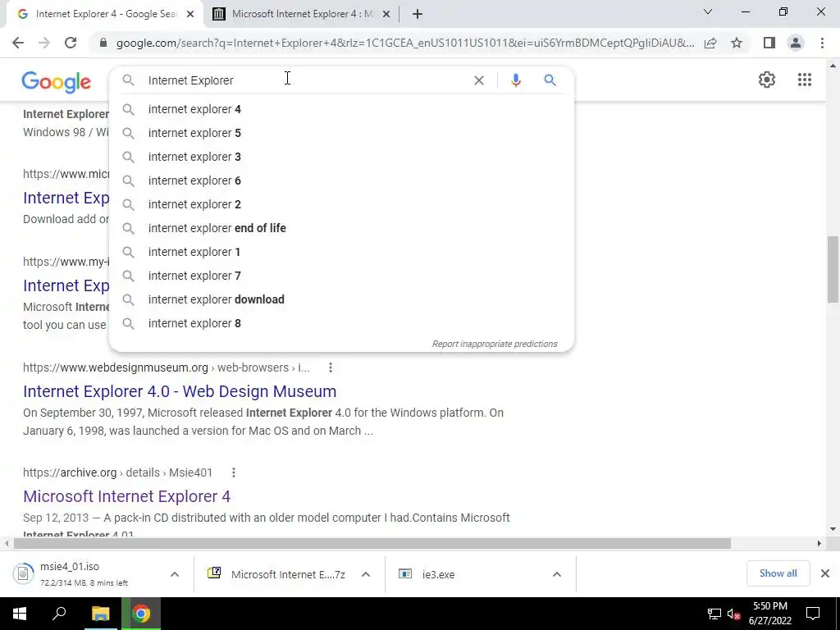Open Google quick settings gear
Screen dimensions: 840x630
[767, 80]
